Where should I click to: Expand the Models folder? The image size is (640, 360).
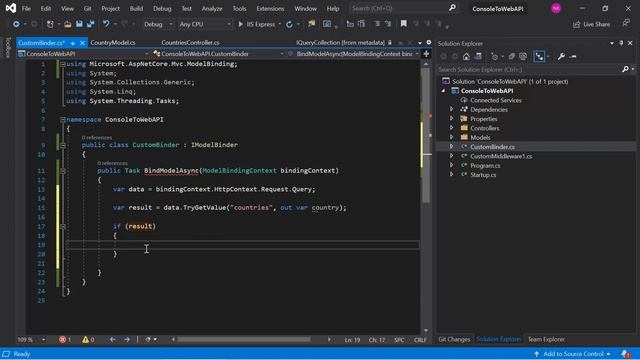[x=451, y=138]
